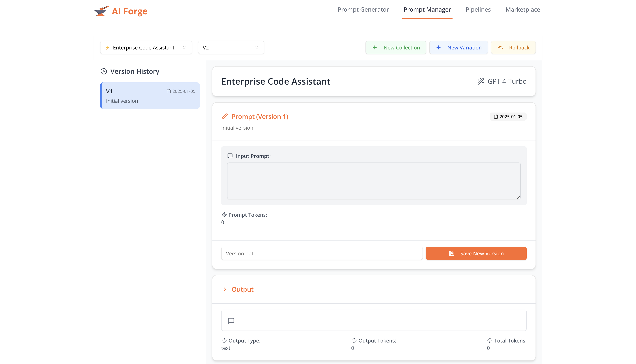Click the speech bubble icon by Input Prompt
This screenshot has width=636, height=364.
(x=230, y=156)
